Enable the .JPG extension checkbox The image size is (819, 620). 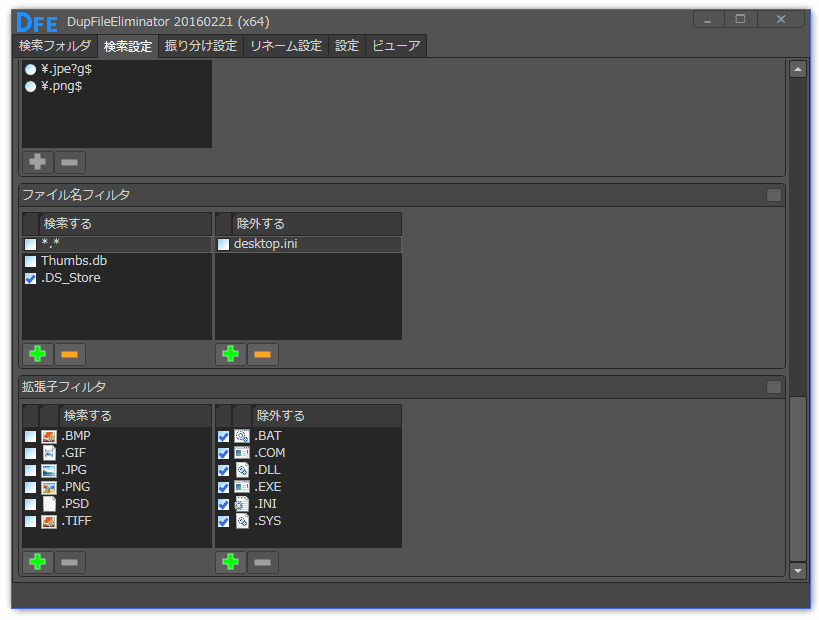pyautogui.click(x=30, y=470)
